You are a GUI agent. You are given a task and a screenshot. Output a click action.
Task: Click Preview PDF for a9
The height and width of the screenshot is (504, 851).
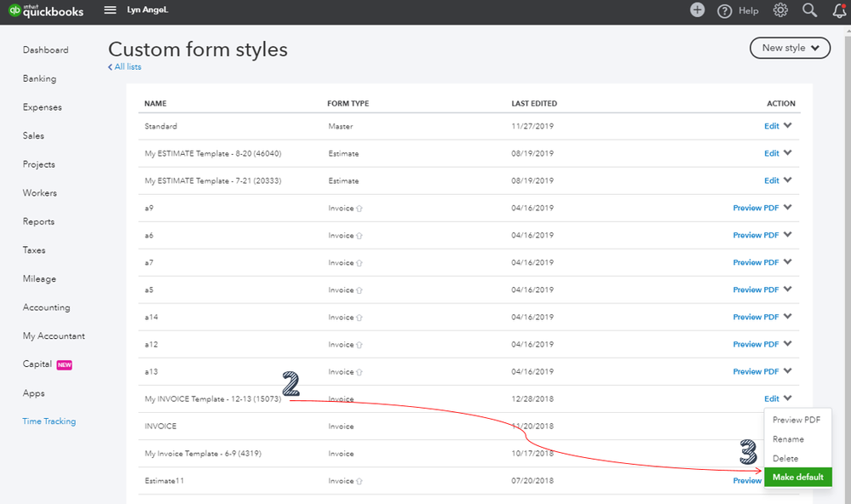(x=756, y=208)
